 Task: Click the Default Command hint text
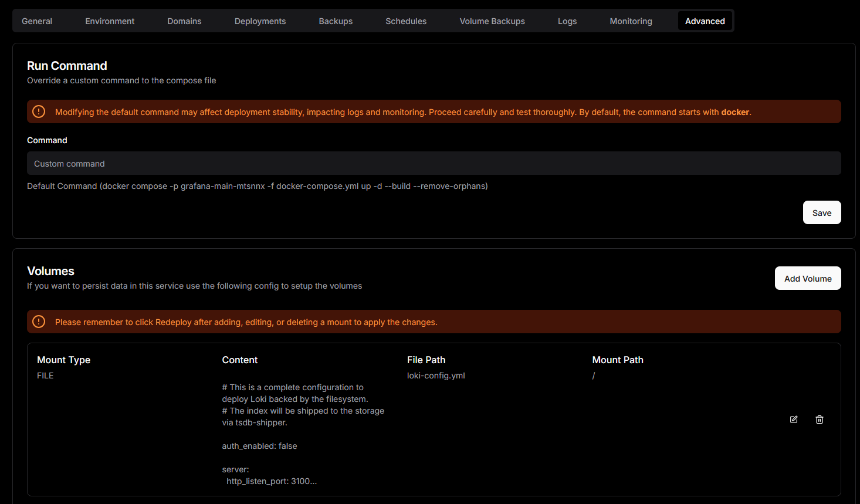pyautogui.click(x=257, y=186)
